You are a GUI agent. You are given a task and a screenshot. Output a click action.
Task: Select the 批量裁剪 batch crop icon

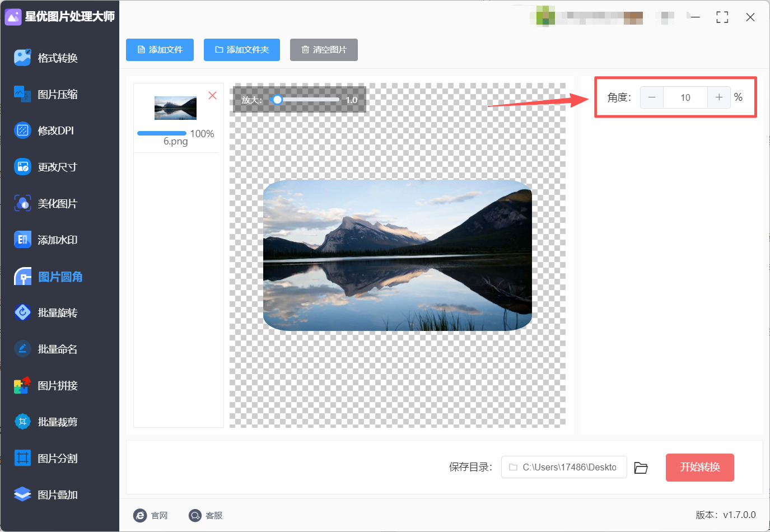(x=22, y=422)
